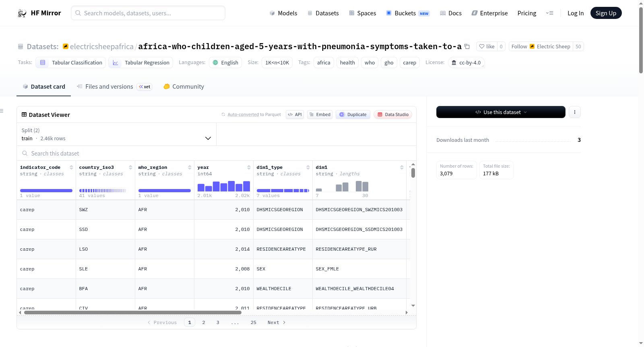
Task: Follow the Electric Sheep organization
Action: click(541, 46)
